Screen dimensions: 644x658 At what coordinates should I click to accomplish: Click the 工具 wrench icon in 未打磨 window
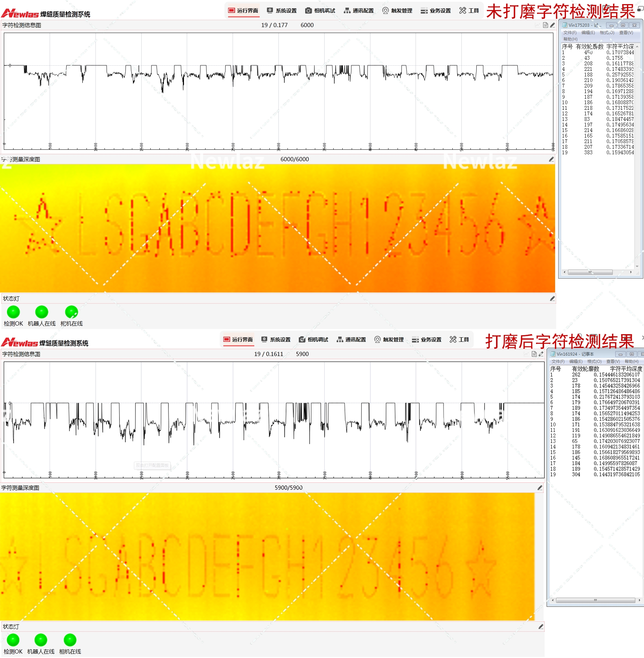(x=462, y=11)
